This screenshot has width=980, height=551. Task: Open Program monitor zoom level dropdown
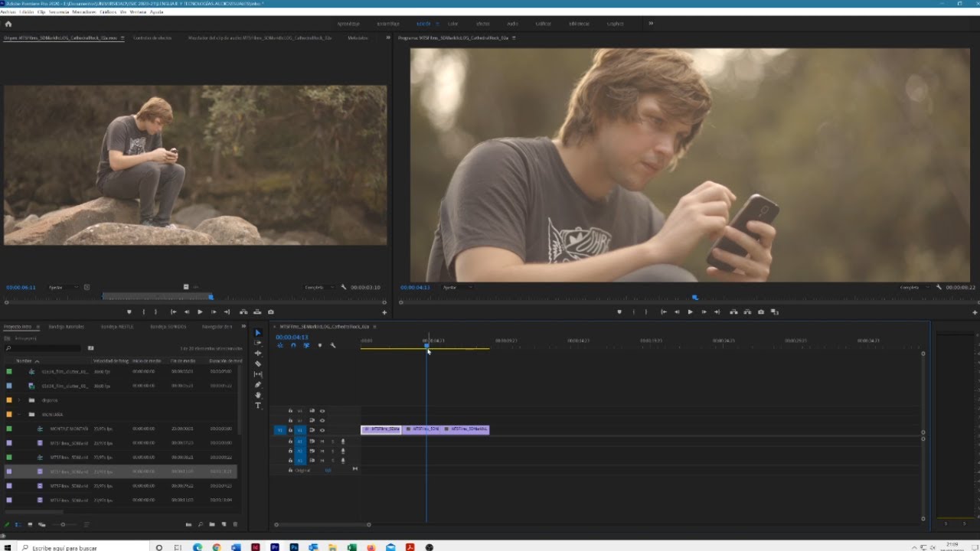458,287
